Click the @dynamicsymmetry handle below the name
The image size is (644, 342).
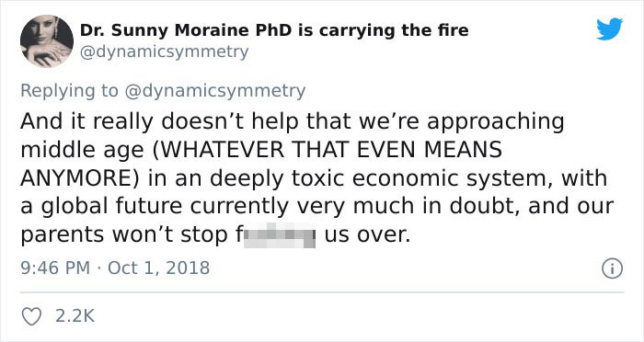[164, 52]
